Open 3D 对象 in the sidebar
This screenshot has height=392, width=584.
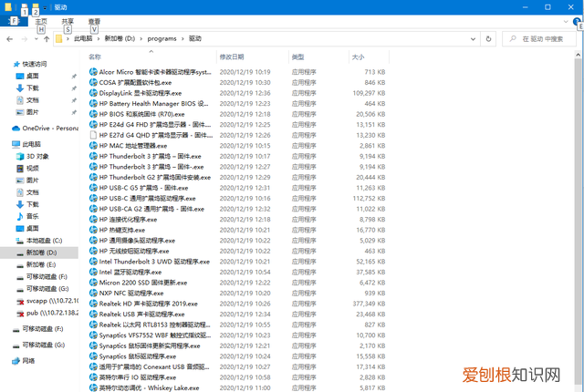pos(37,156)
